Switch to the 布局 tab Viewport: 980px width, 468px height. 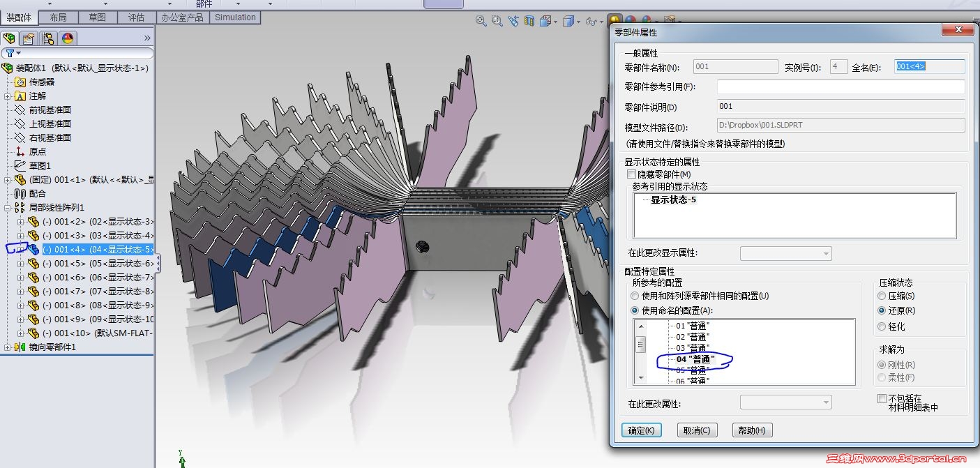(59, 17)
